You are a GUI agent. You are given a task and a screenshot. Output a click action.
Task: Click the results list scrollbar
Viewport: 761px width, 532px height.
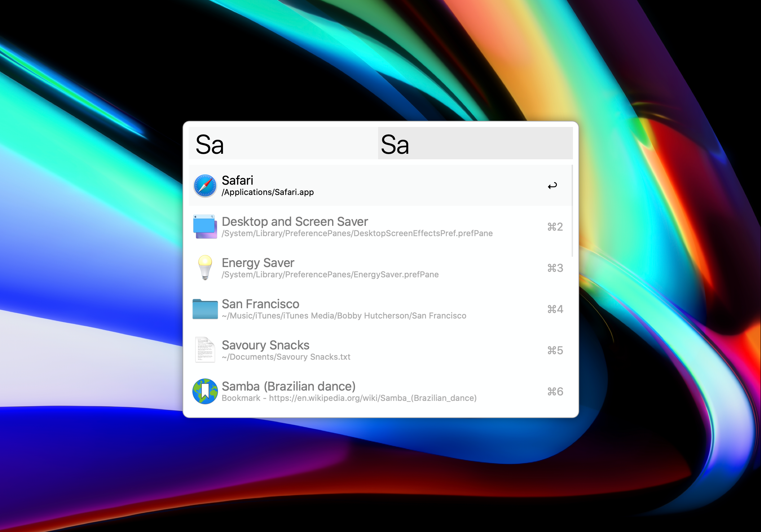(572, 211)
